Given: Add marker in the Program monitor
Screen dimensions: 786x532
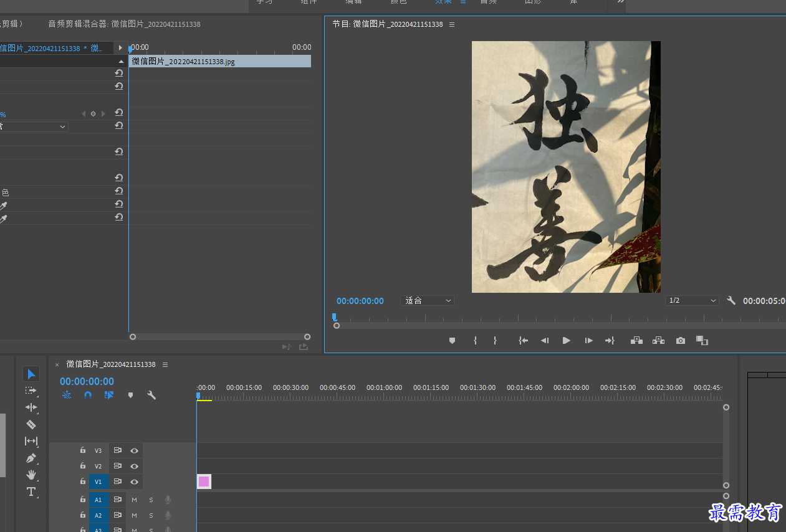Looking at the screenshot, I should tap(453, 341).
